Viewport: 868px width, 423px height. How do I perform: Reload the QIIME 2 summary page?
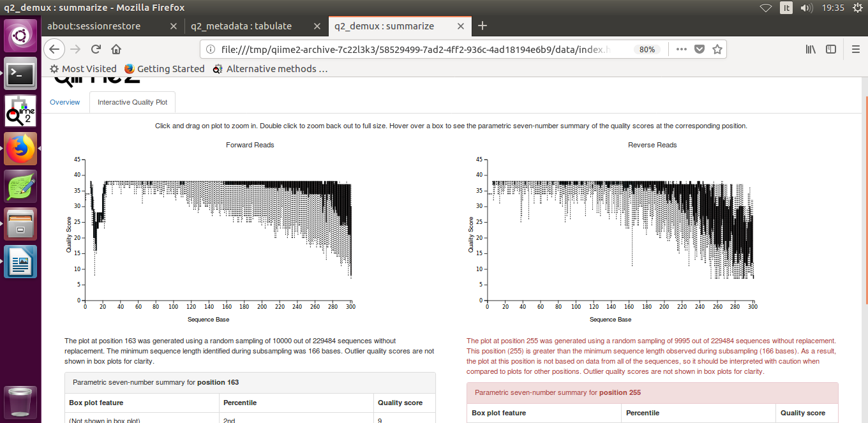(x=95, y=48)
